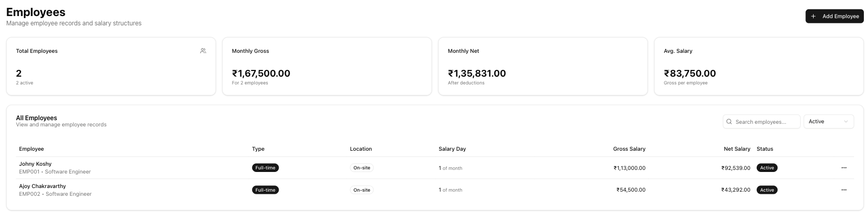Click the Net Salary column header
Screen dimensions: 868x216
point(736,149)
